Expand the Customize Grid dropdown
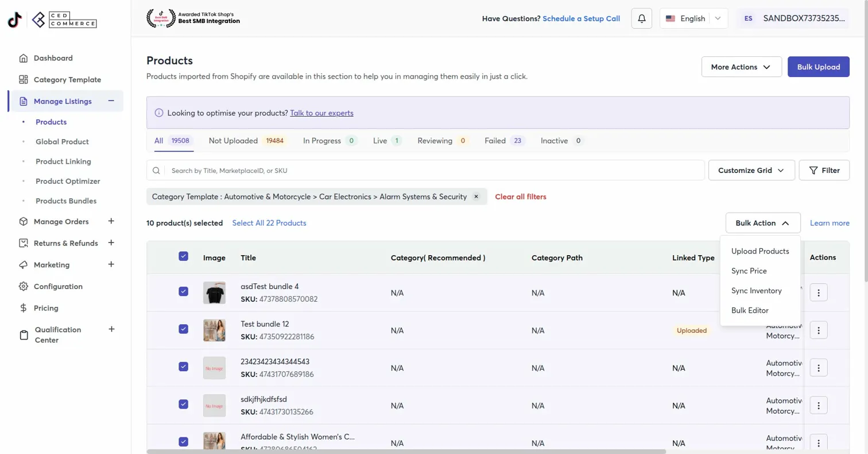 tap(751, 170)
